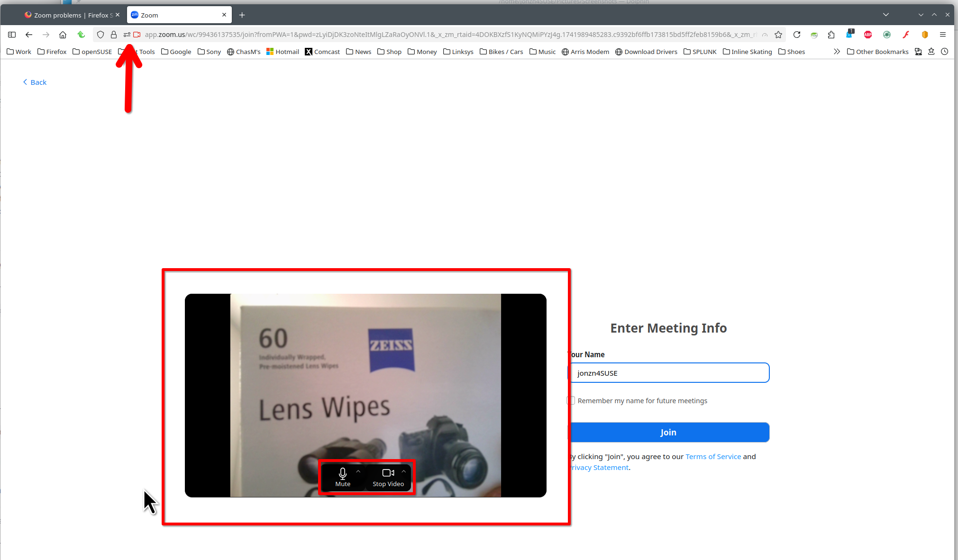This screenshot has width=958, height=560.
Task: Open a new tab with plus button
Action: tap(242, 15)
